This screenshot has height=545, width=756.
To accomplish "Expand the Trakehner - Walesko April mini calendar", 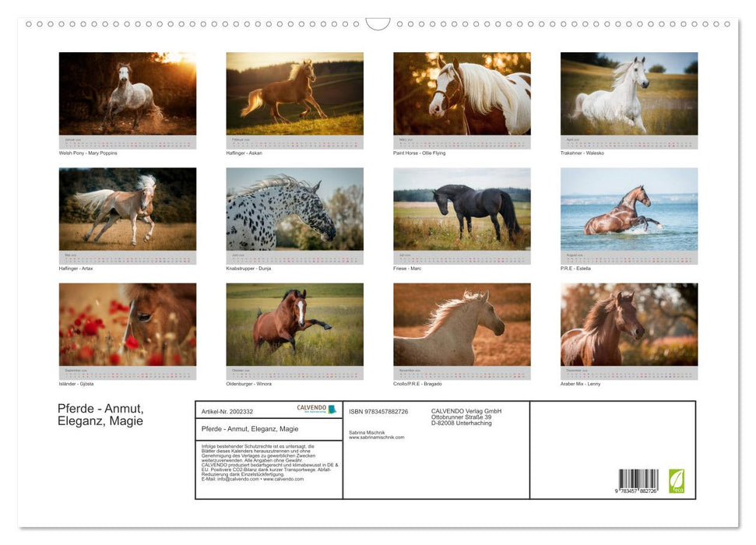I will tap(628, 141).
